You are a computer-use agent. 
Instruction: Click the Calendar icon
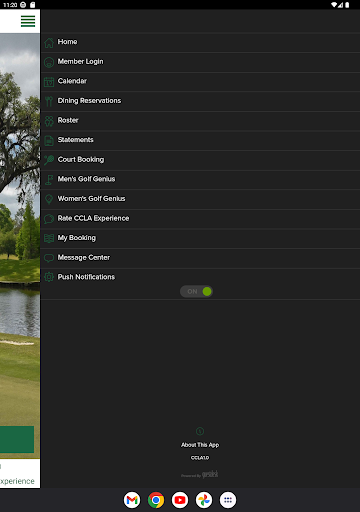[49, 82]
